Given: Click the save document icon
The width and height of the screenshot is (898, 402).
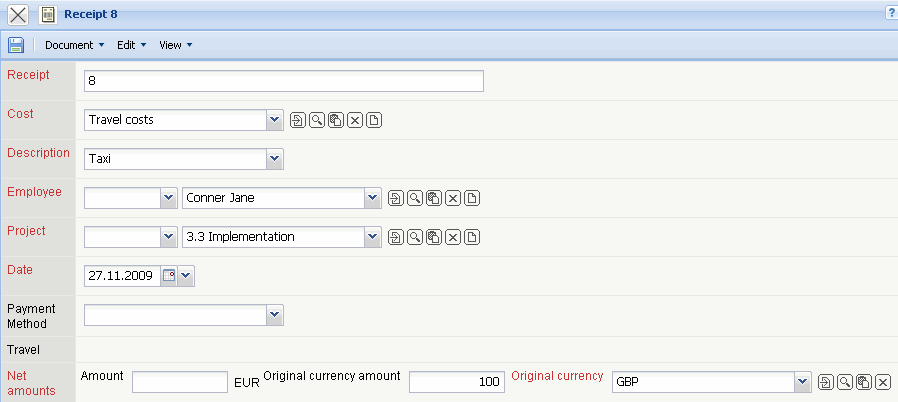Looking at the screenshot, I should pyautogui.click(x=16, y=45).
